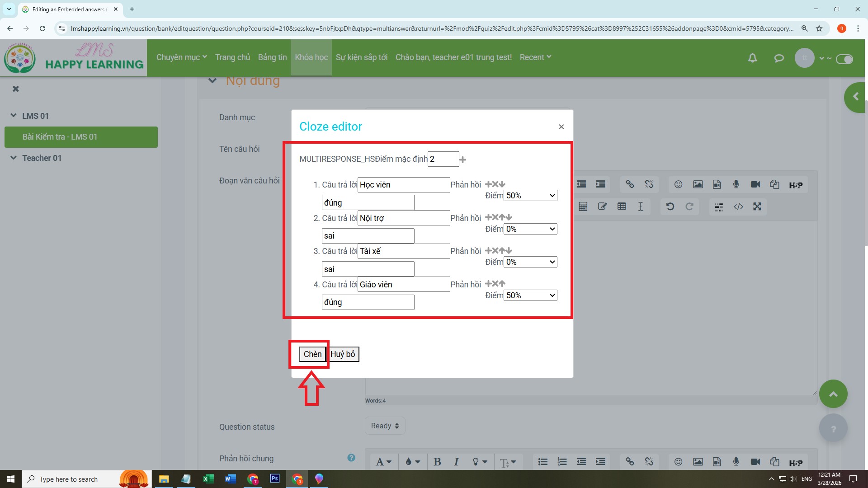Click the default mark input field
The width and height of the screenshot is (868, 488).
click(443, 159)
